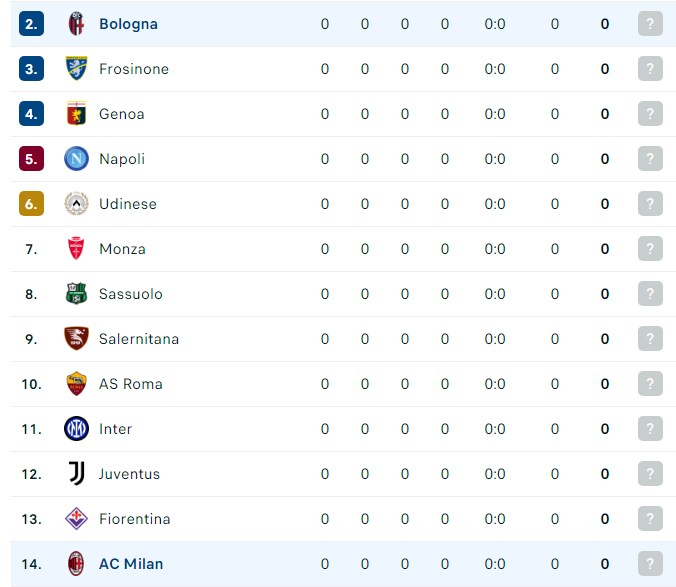Click the Napoli club logo
Screen dimensions: 676x587
pos(76,159)
